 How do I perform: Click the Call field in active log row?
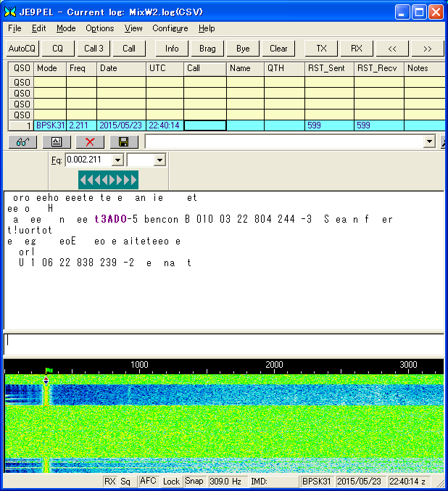[205, 125]
